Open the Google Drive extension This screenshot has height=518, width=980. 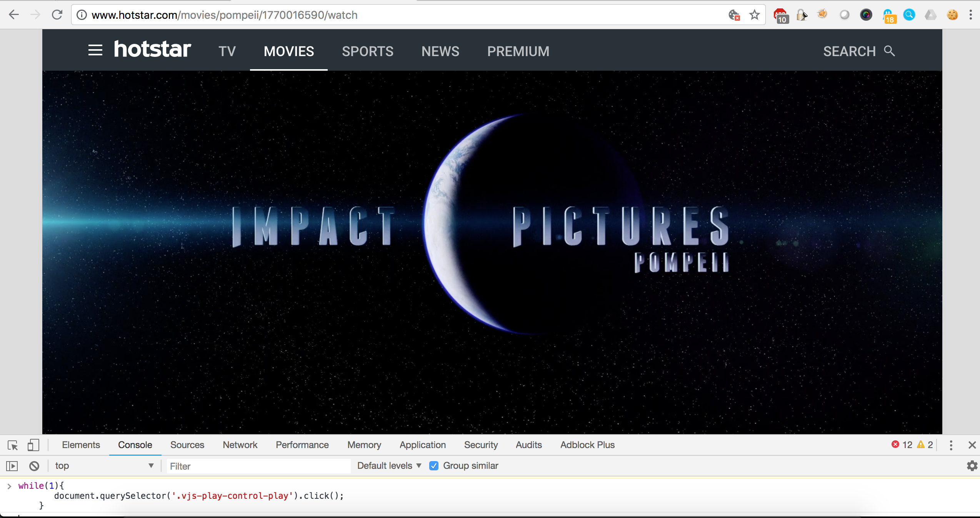[931, 15]
